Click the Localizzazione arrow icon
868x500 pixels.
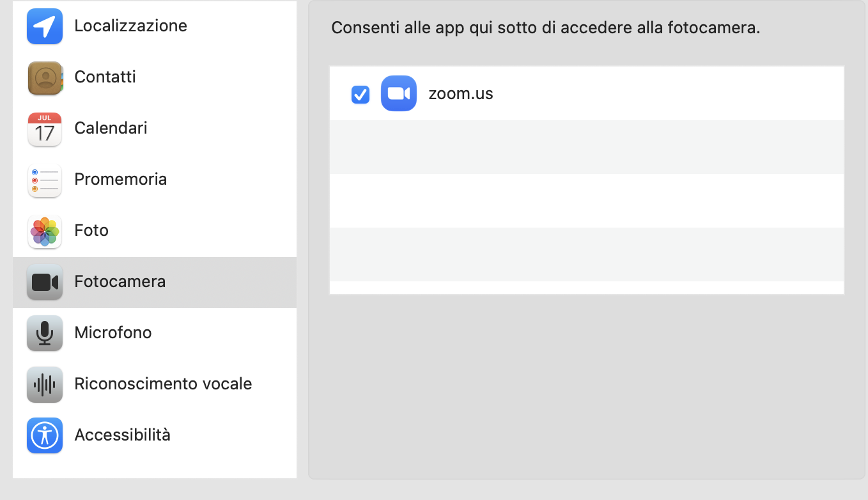[45, 26]
